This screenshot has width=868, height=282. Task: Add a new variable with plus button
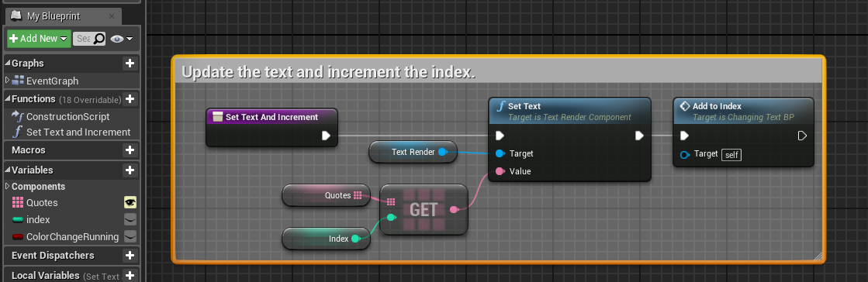click(130, 170)
